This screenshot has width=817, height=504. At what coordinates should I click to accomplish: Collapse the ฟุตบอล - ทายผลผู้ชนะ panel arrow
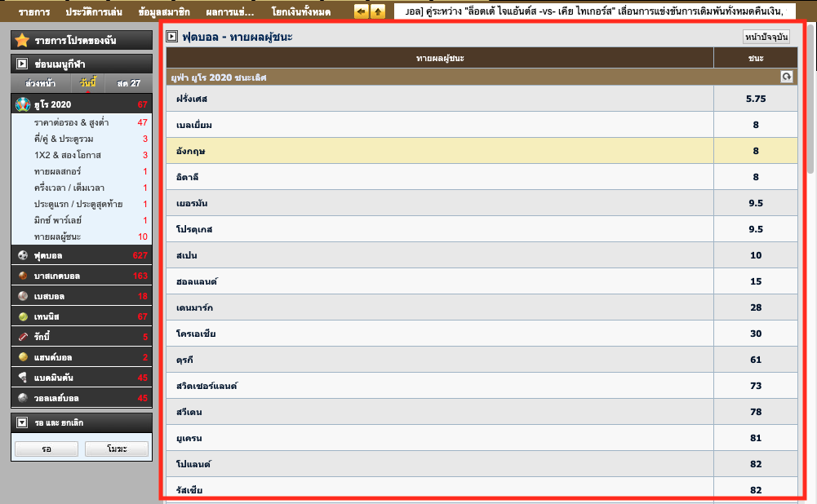tap(171, 37)
